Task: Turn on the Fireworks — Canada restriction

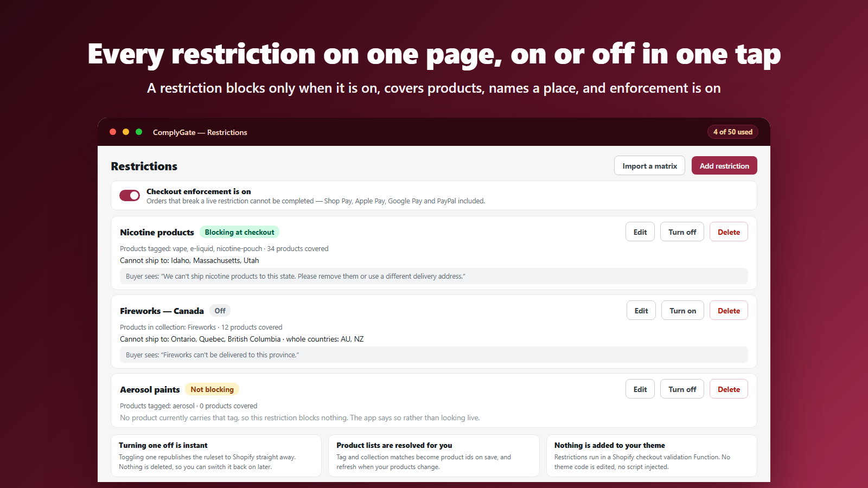Action: [x=682, y=311]
